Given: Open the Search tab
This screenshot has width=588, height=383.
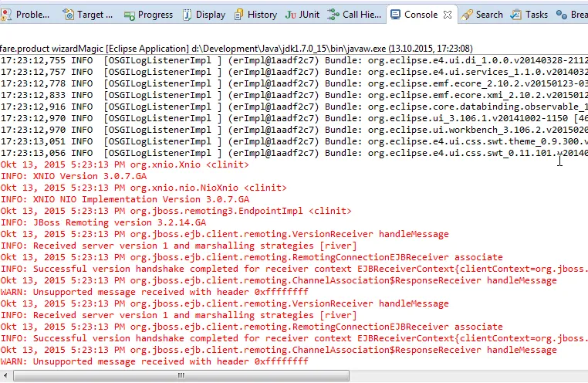Looking at the screenshot, I should click(482, 15).
